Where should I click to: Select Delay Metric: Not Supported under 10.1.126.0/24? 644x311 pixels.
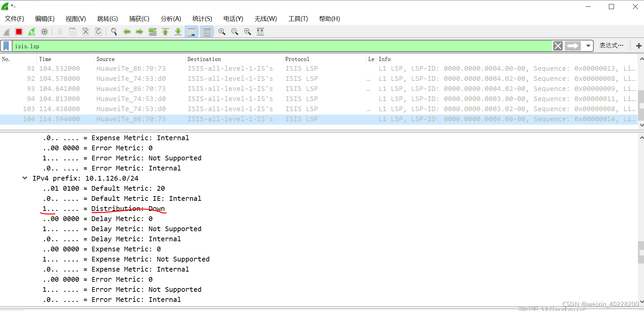pyautogui.click(x=122, y=229)
